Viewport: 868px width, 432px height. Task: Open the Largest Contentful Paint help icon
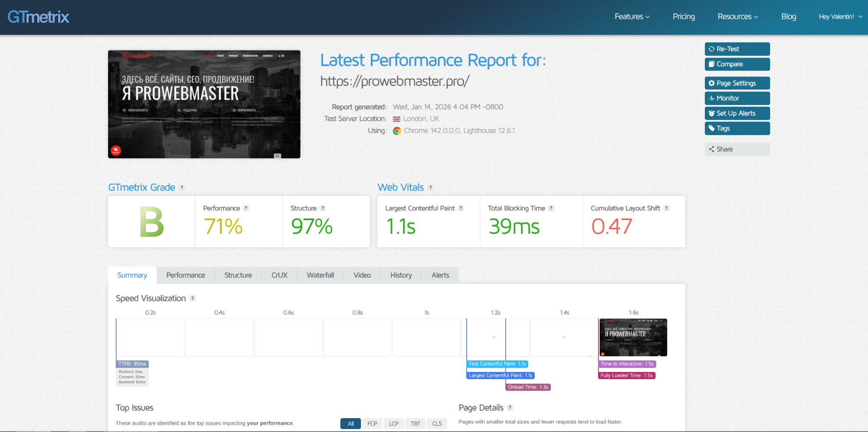pos(461,208)
